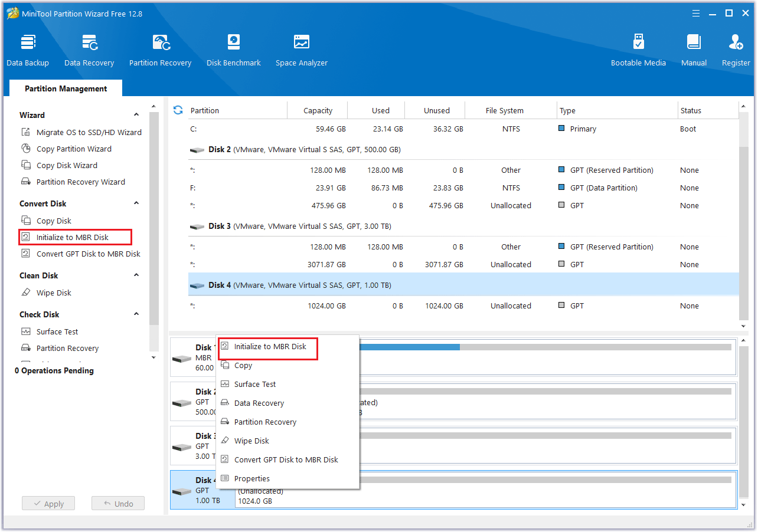Click the partition list vertical scrollbar
Viewport: 758px width, 532px height.
[744, 233]
